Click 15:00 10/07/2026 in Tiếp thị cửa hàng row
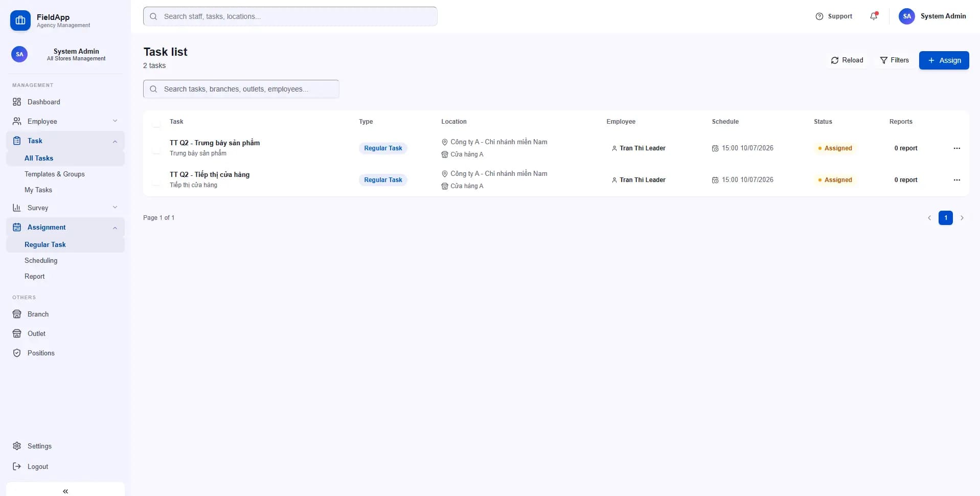 pos(747,180)
